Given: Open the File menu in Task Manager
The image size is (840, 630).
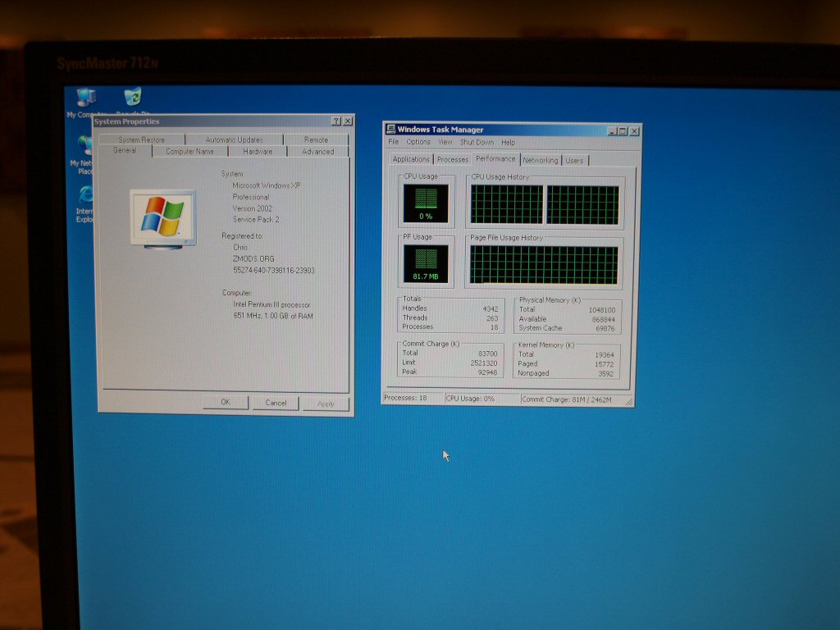Looking at the screenshot, I should [x=393, y=142].
